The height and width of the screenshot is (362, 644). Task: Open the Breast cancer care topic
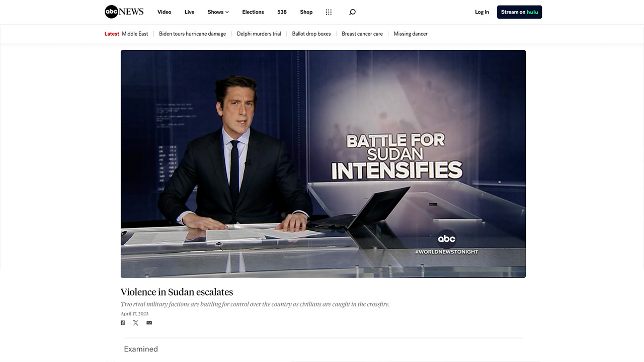click(362, 34)
